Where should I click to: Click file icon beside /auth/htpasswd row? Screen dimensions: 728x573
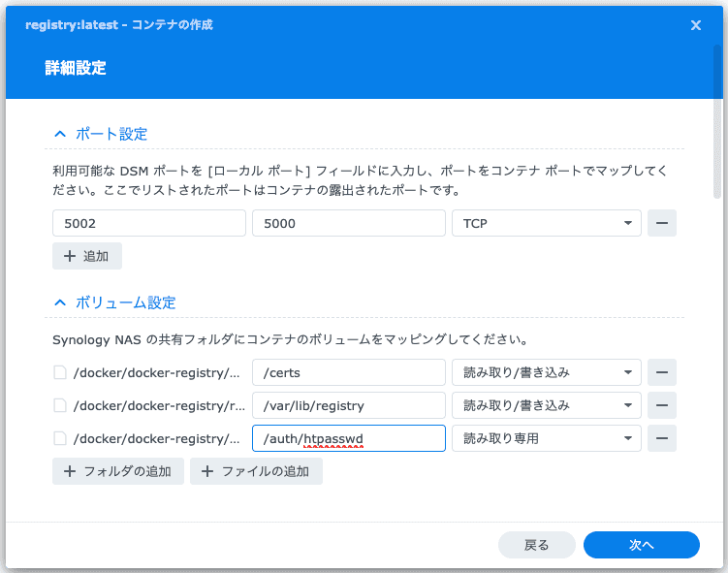(x=60, y=438)
